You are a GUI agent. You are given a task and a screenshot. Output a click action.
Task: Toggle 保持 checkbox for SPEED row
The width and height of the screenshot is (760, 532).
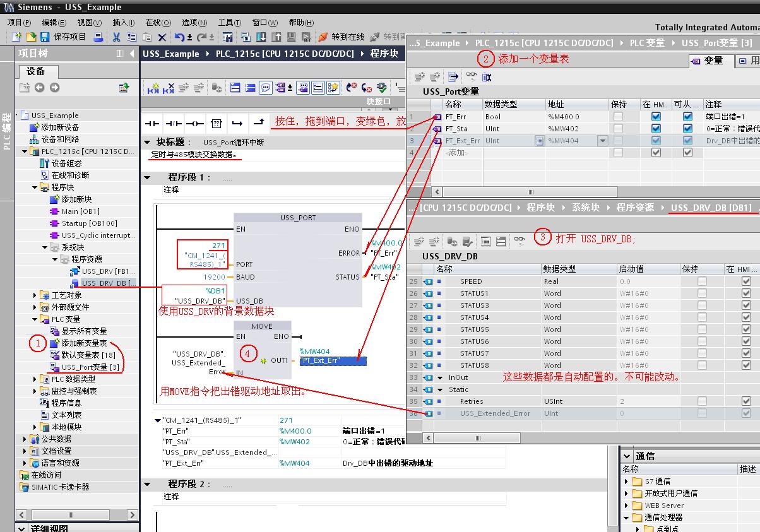click(702, 281)
